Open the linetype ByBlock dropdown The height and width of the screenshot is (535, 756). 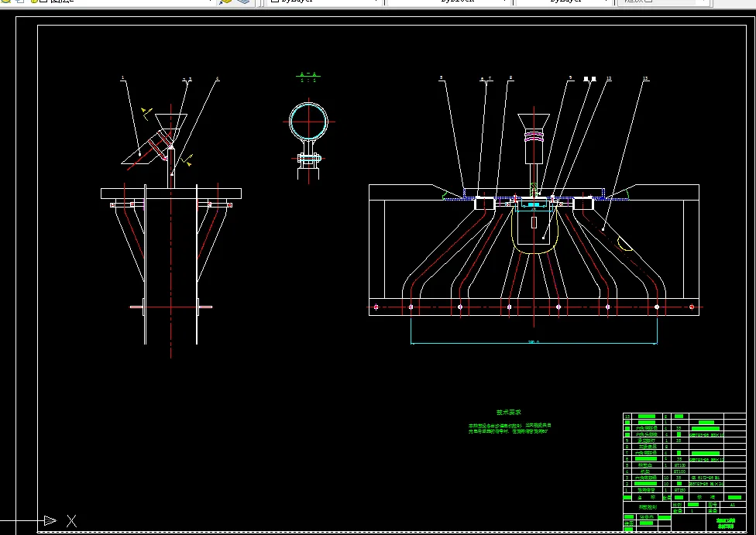pos(448,2)
